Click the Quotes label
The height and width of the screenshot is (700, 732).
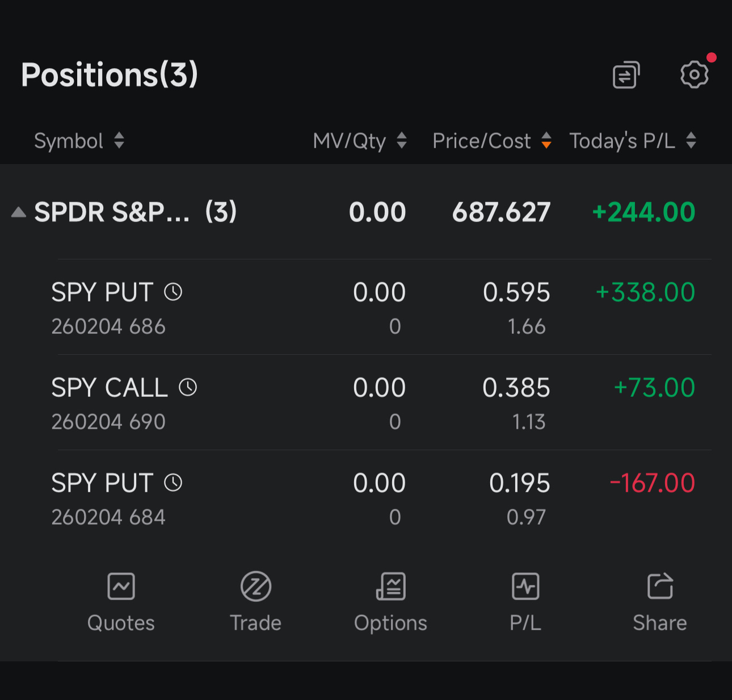121,623
